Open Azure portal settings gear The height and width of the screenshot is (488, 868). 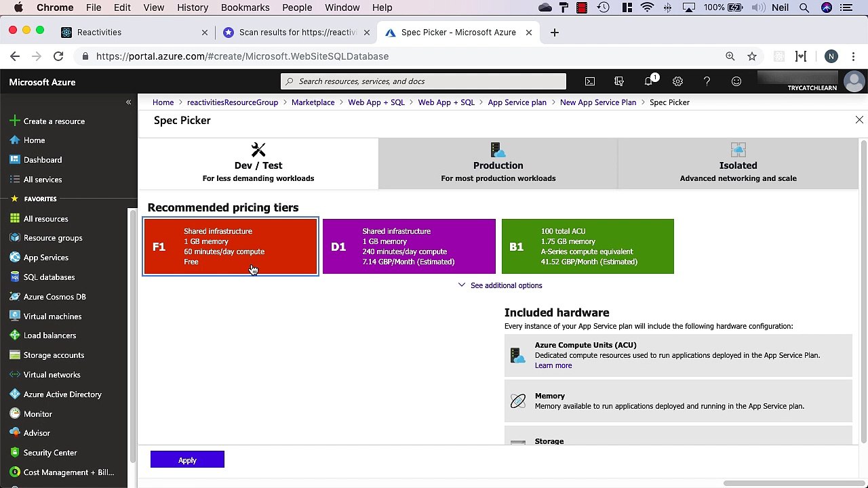[677, 81]
